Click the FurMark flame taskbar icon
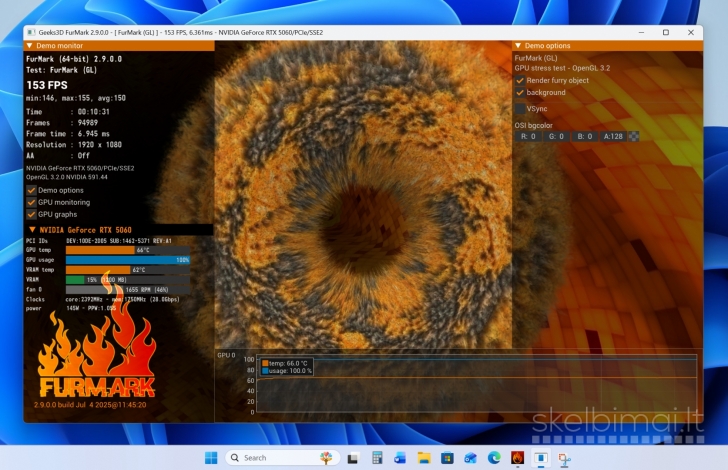Screen dimensions: 728x470 [517, 458]
